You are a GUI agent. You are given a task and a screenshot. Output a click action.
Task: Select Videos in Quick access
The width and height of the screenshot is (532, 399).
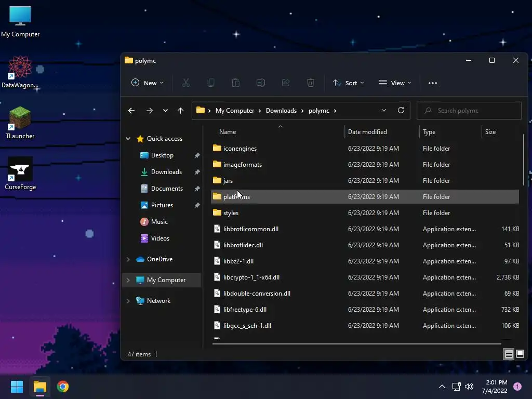160,238
